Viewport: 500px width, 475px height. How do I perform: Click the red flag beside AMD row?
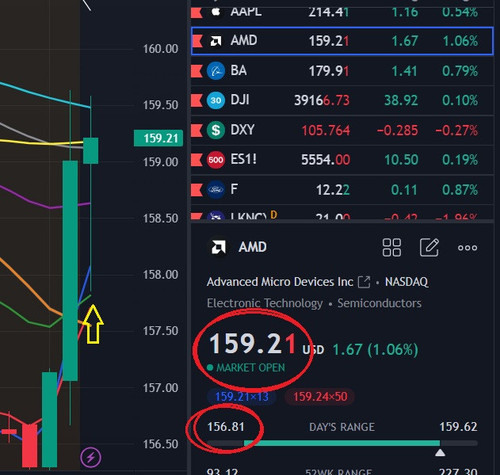click(197, 41)
